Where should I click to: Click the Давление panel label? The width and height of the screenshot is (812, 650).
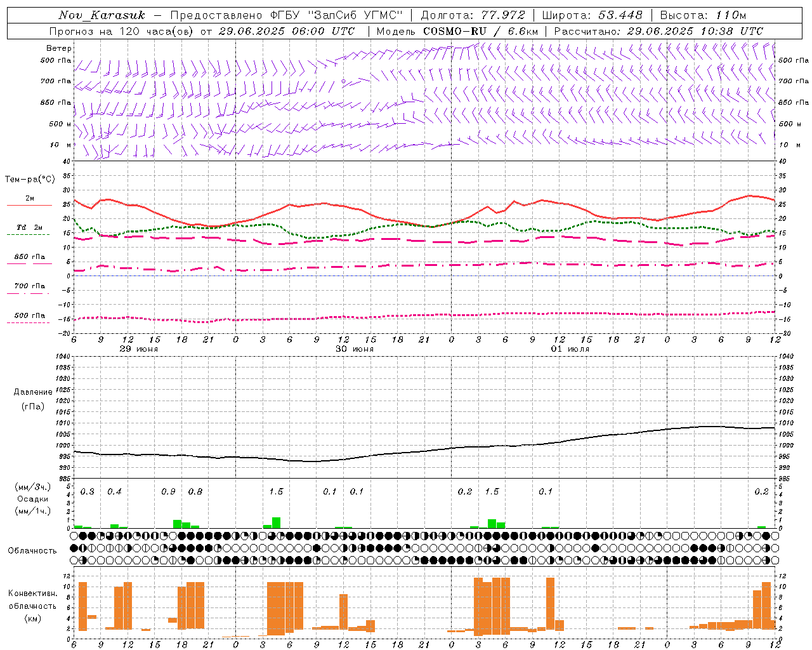(33, 392)
